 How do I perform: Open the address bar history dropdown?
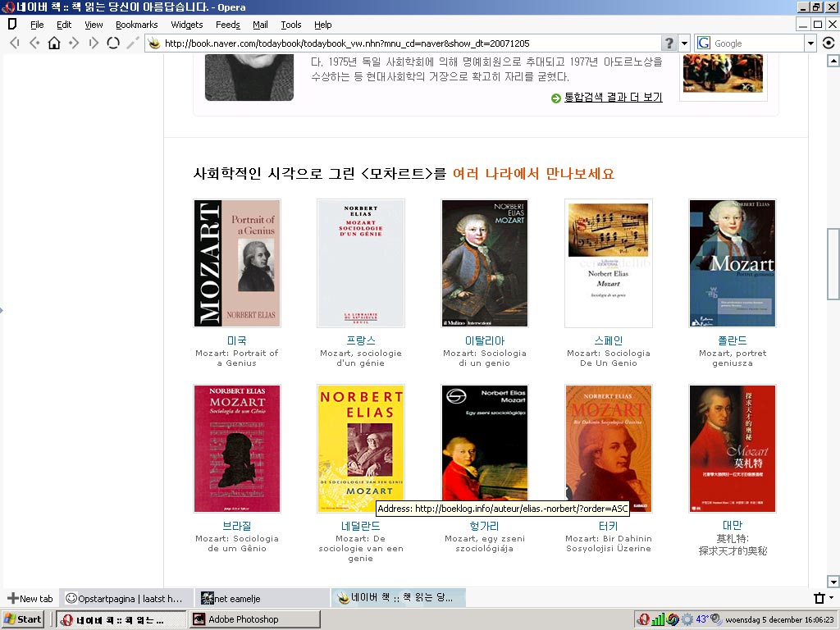click(x=684, y=43)
